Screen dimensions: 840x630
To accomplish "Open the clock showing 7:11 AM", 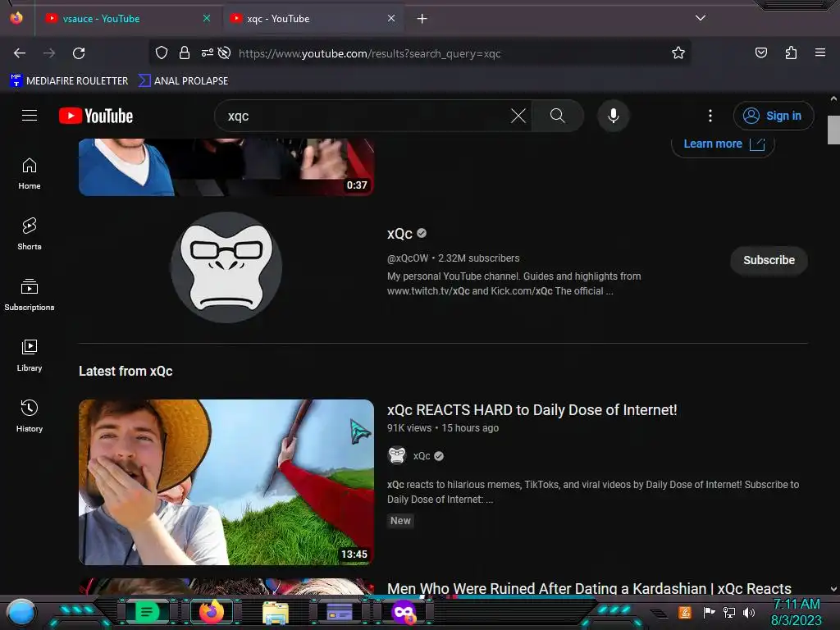I will 796,612.
